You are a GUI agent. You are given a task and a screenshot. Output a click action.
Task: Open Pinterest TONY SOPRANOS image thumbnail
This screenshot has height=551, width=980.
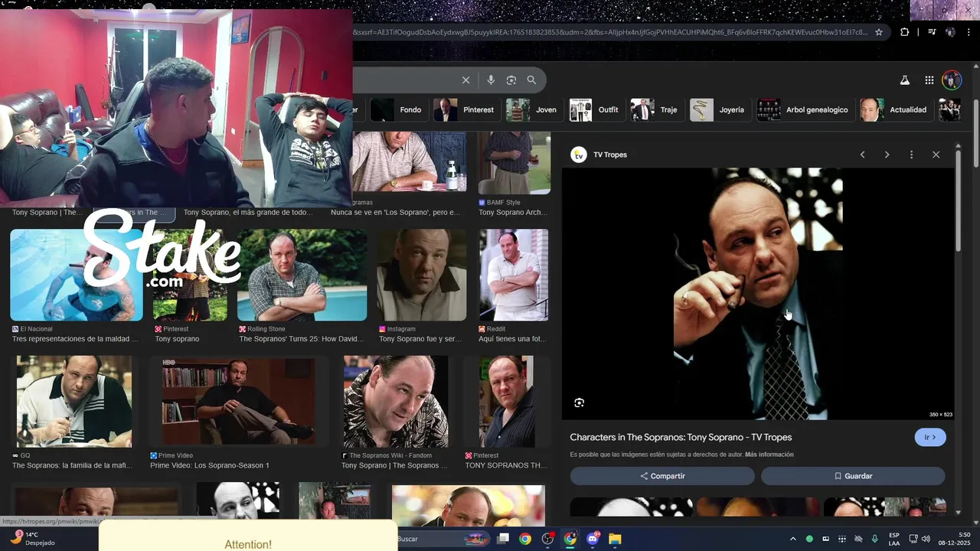[x=506, y=401]
